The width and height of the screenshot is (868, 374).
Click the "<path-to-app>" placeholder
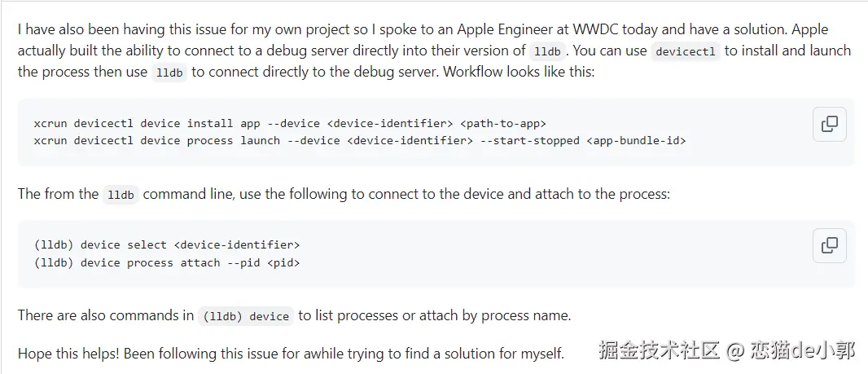pos(502,124)
